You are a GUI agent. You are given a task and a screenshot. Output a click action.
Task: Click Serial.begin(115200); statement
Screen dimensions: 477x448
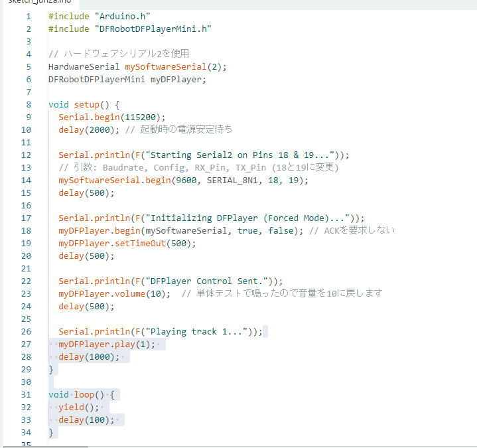point(112,117)
